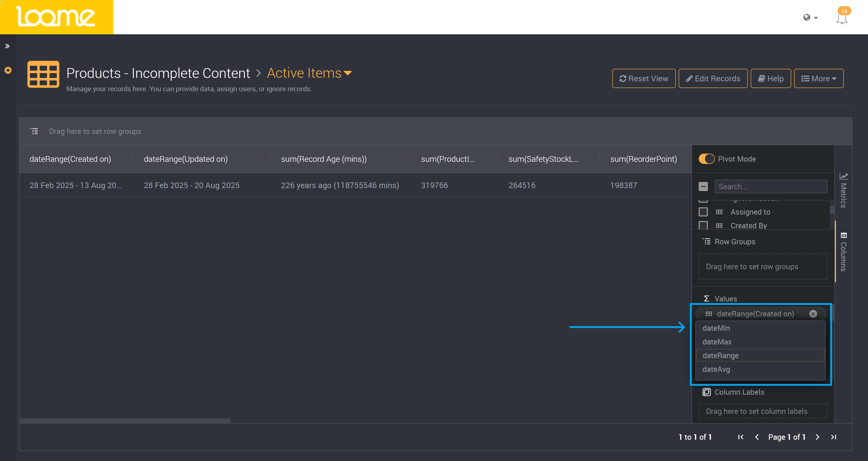The height and width of the screenshot is (461, 868).
Task: Open the Help button
Action: tap(771, 78)
